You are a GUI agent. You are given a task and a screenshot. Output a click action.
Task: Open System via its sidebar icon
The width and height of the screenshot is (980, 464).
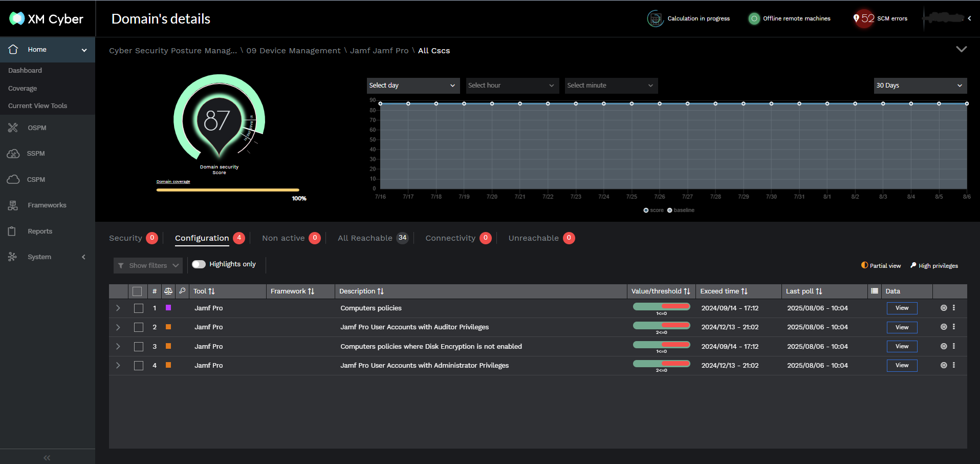coord(13,257)
